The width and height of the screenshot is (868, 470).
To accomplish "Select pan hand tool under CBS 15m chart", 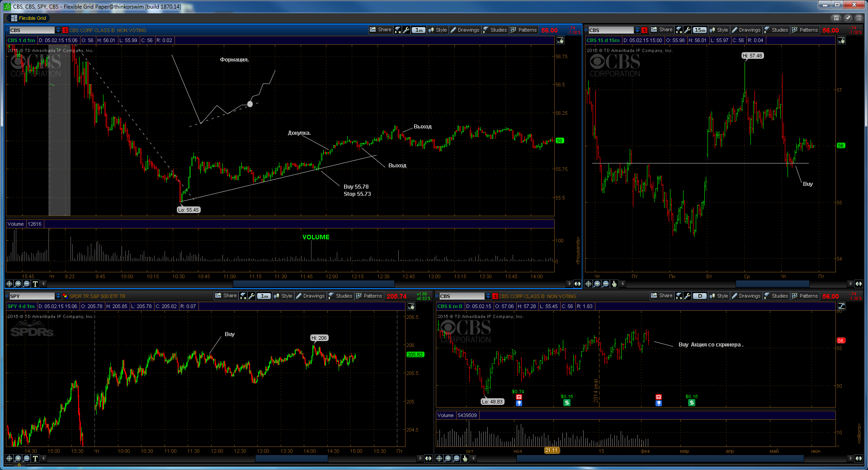I will tap(614, 284).
